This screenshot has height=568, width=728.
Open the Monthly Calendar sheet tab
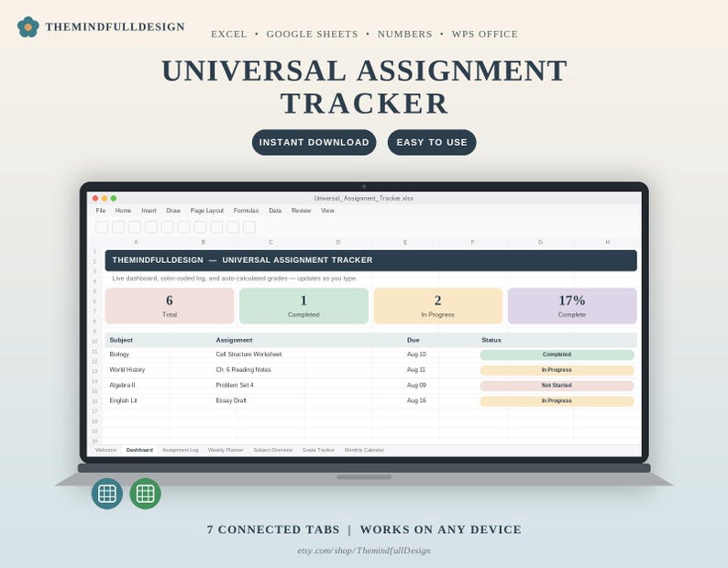point(365,450)
